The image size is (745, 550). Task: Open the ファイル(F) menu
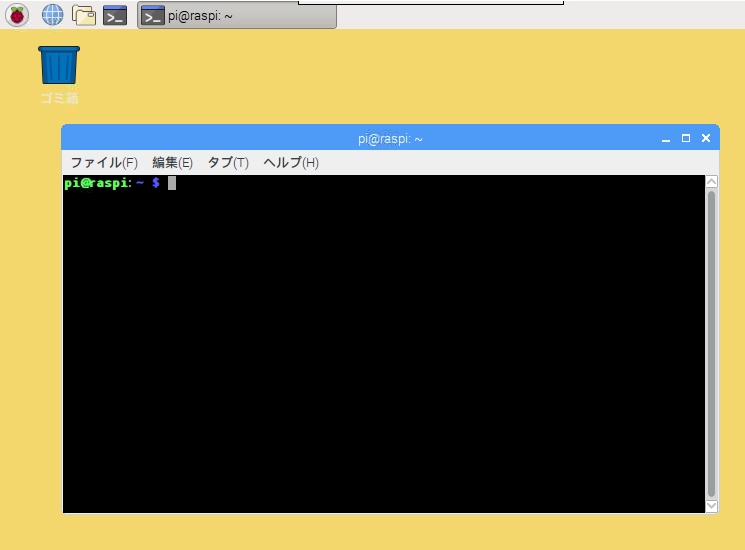[103, 163]
